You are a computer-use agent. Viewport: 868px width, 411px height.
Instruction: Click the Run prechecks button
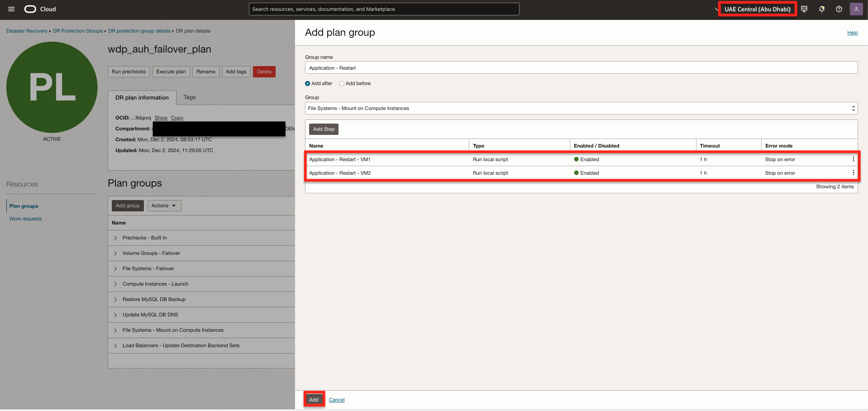129,72
